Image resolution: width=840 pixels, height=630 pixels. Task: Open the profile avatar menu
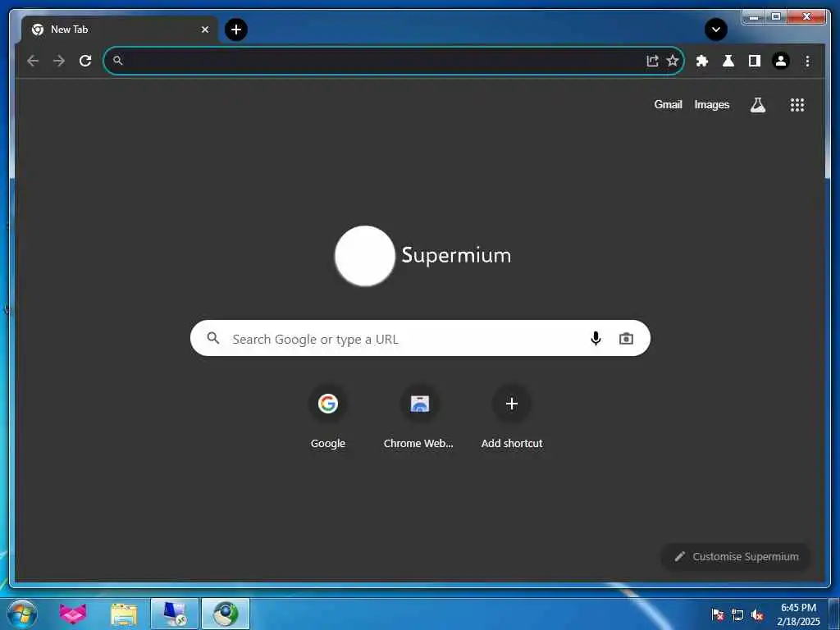781,61
